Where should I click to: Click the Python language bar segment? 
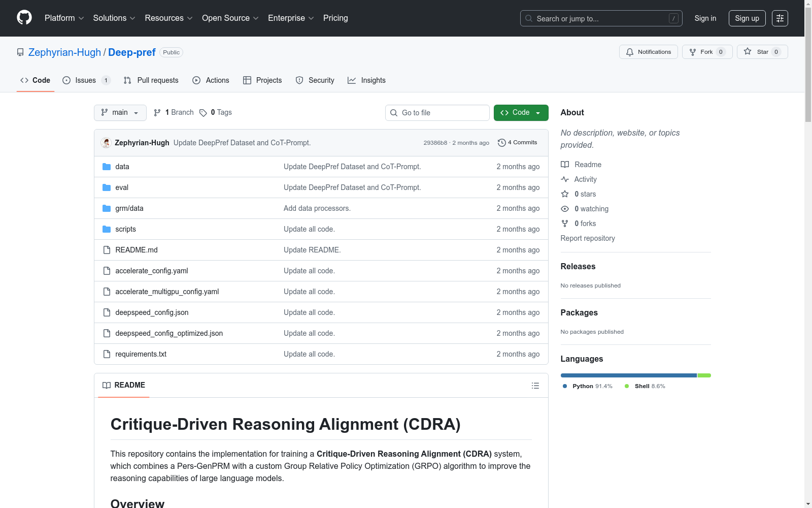pos(629,375)
